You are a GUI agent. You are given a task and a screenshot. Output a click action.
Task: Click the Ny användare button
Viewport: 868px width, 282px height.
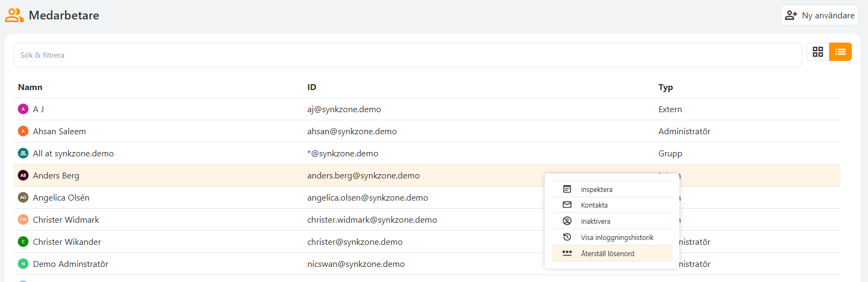(x=819, y=15)
